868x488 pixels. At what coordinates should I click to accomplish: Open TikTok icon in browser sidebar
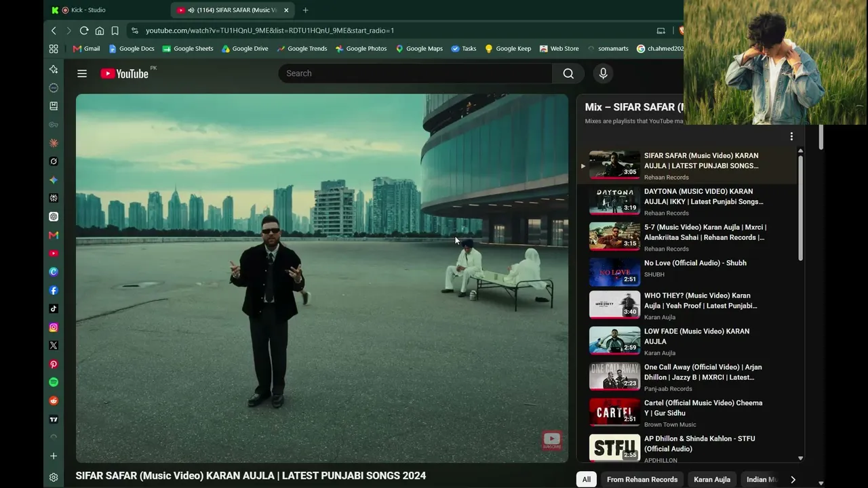point(54,308)
